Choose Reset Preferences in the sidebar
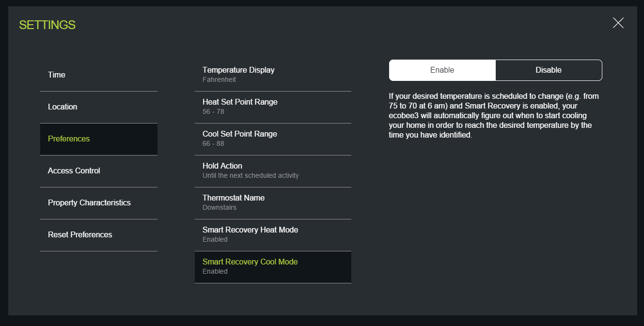The width and height of the screenshot is (644, 326). (98, 235)
